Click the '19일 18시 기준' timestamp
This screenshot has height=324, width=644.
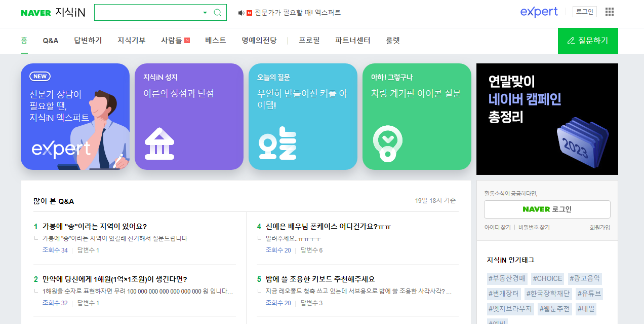pyautogui.click(x=435, y=201)
